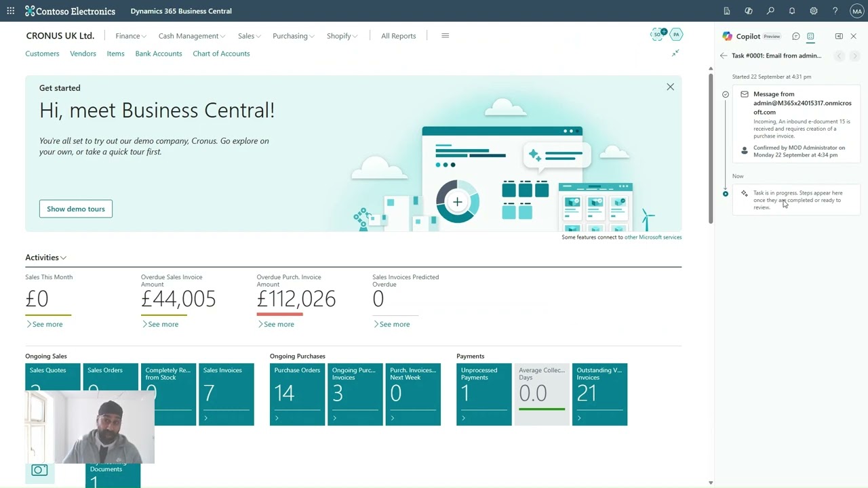This screenshot has height=488, width=868.
Task: Click the Contoso Electronics logo
Action: click(70, 11)
